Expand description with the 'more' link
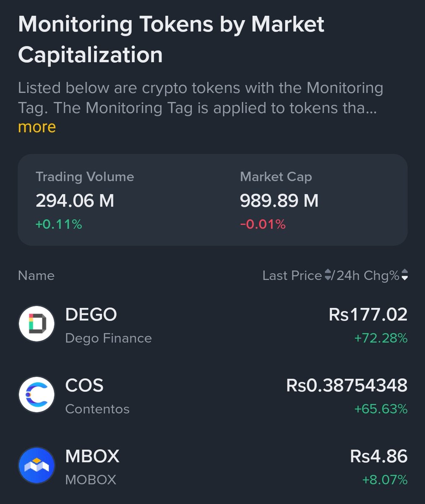Viewport: 425px width, 504px height. pyautogui.click(x=37, y=127)
